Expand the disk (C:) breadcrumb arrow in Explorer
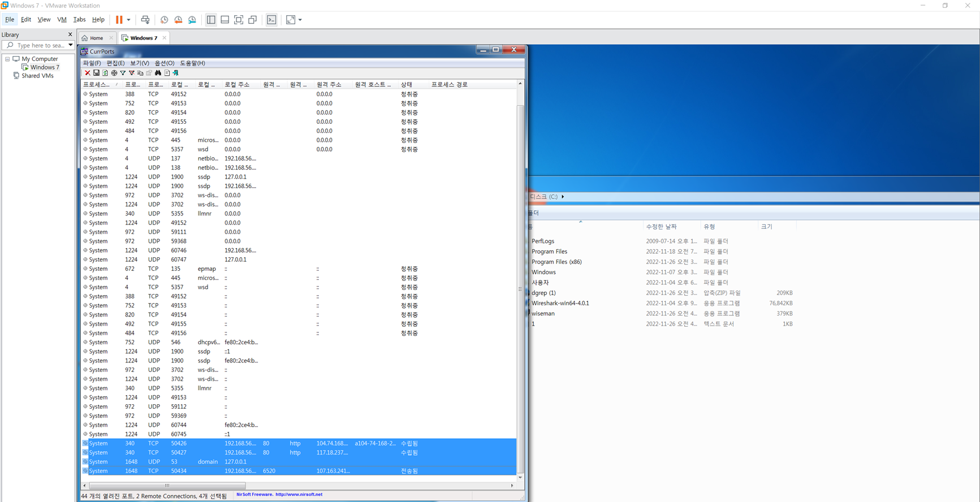980x502 pixels. 563,197
